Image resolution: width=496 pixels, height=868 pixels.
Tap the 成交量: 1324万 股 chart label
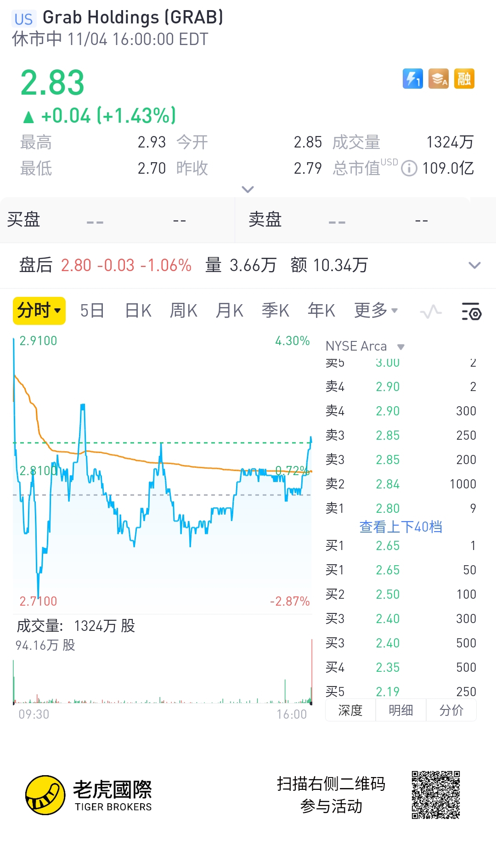pos(76,626)
